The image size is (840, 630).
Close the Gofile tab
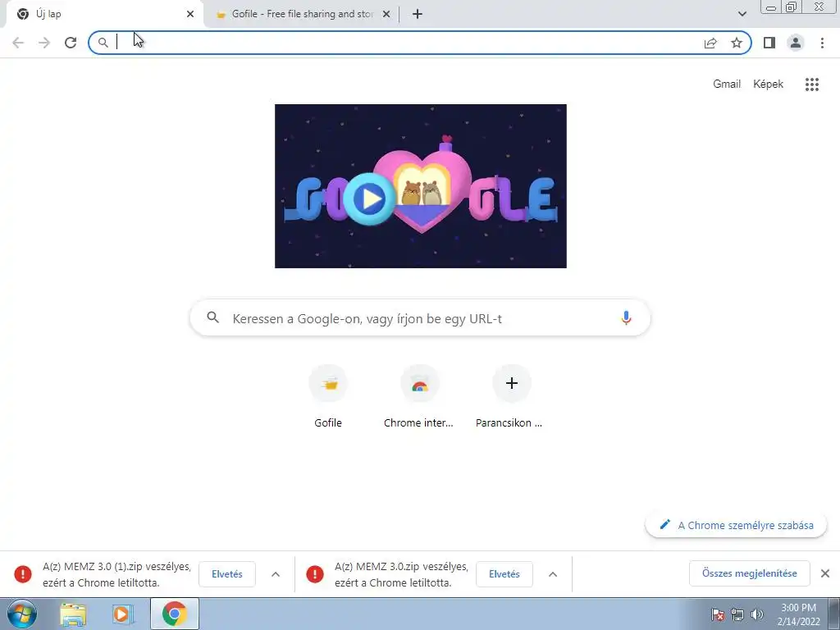click(386, 15)
